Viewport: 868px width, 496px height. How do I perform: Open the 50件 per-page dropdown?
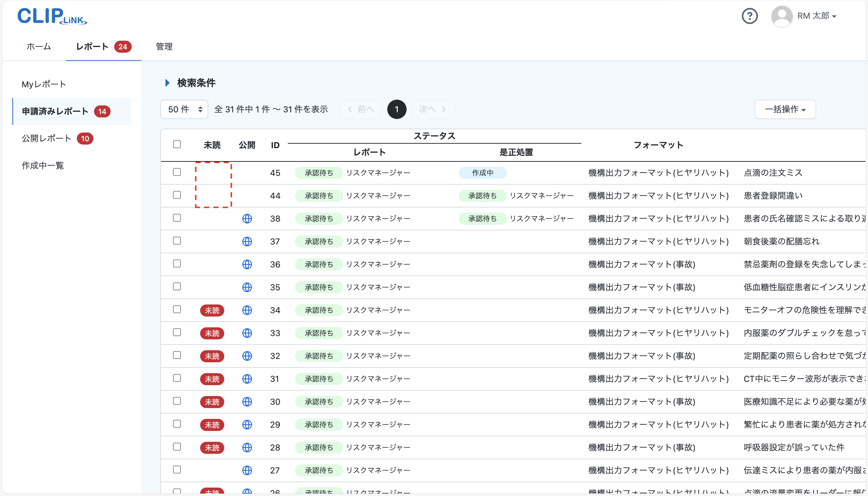(x=184, y=109)
